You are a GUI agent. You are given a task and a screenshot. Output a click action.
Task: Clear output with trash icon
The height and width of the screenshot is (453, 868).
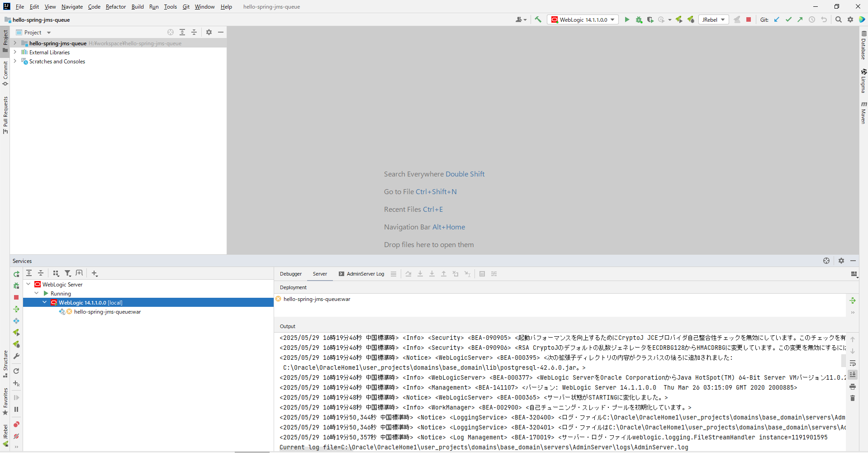[853, 398]
